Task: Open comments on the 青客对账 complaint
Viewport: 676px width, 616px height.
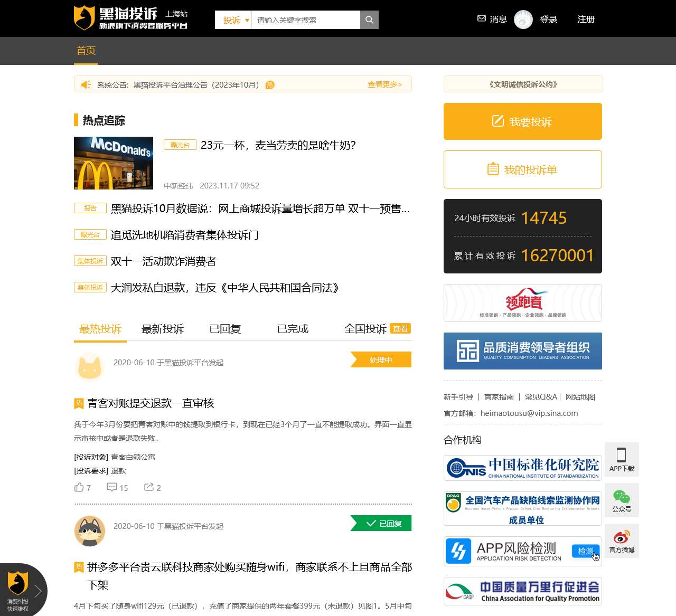Action: [112, 487]
